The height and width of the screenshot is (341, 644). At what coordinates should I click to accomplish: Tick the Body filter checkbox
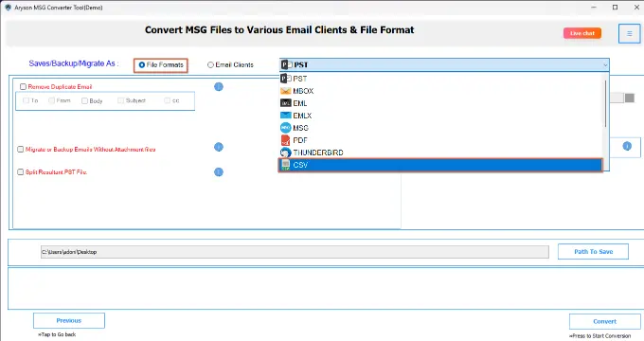point(84,101)
